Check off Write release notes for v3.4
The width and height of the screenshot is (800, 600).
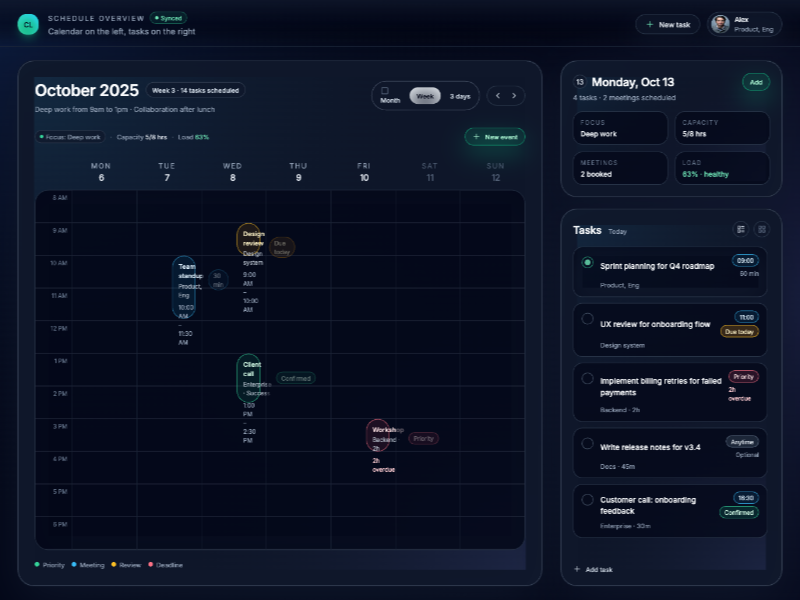[x=587, y=443]
